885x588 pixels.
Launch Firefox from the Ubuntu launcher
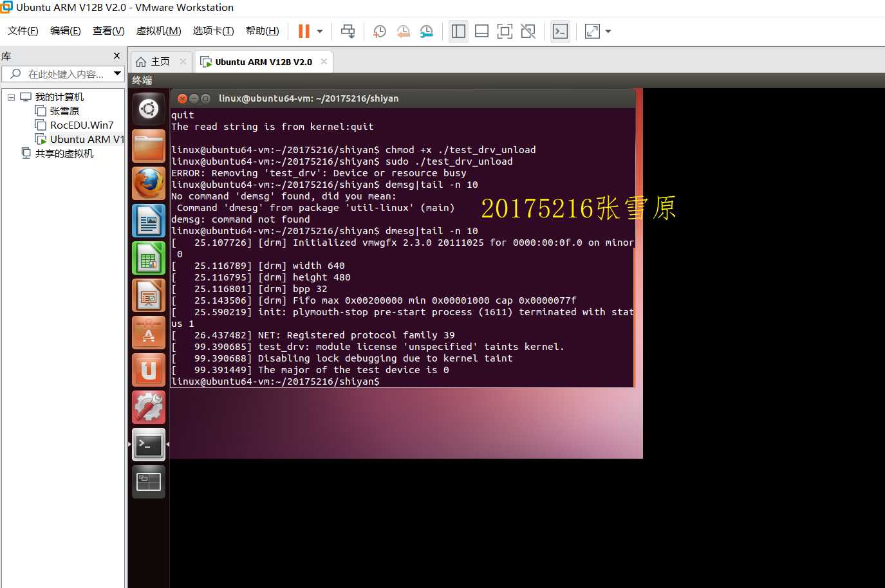point(149,183)
